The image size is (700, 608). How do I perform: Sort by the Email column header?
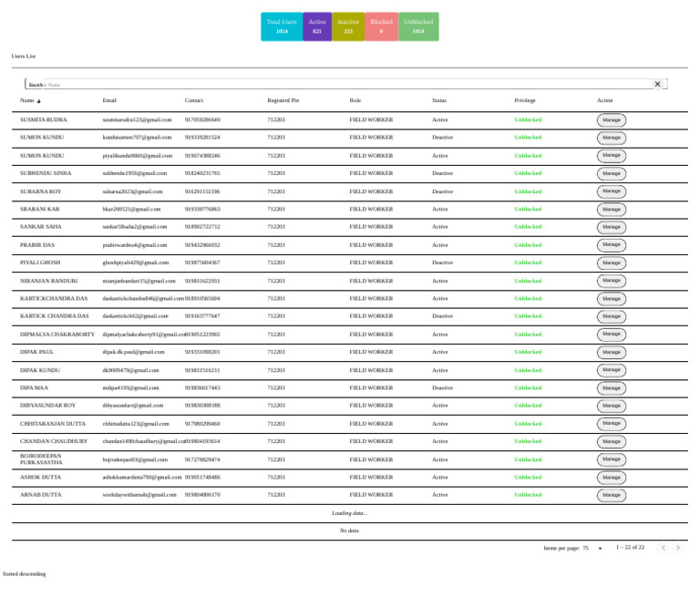pyautogui.click(x=109, y=100)
